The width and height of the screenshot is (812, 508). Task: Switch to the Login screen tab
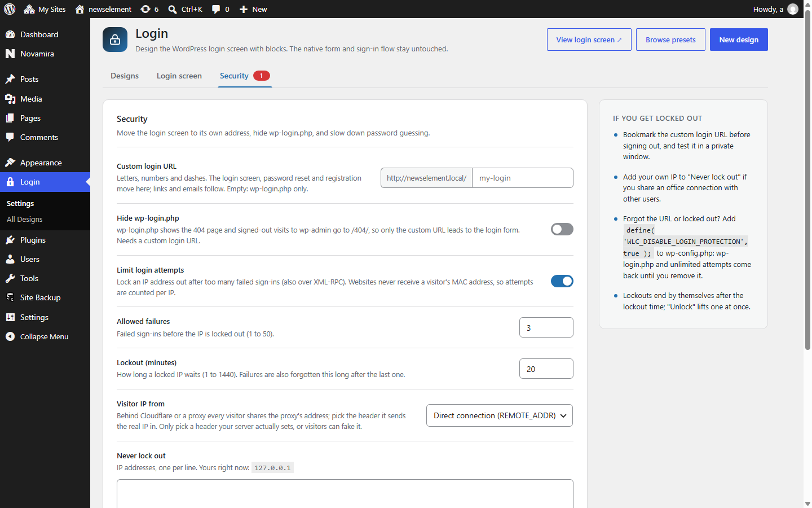point(179,76)
